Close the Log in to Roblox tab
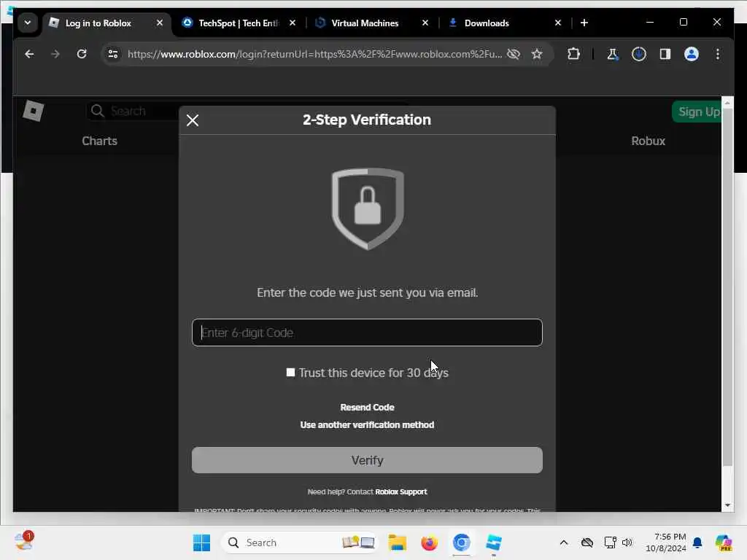747x560 pixels. (160, 23)
